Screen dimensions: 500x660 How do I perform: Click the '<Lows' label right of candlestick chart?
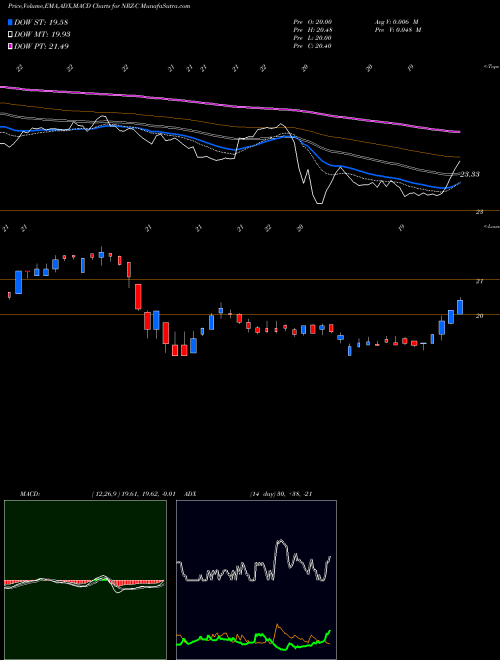(x=491, y=226)
